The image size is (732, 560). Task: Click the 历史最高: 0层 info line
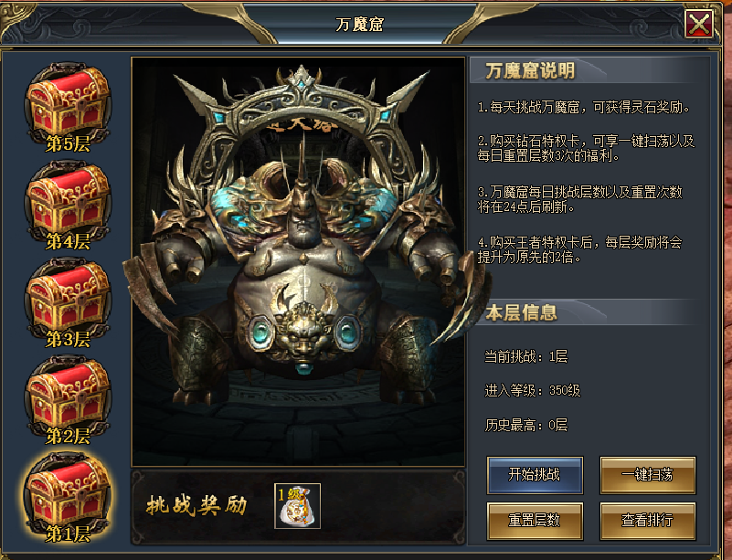tap(526, 425)
